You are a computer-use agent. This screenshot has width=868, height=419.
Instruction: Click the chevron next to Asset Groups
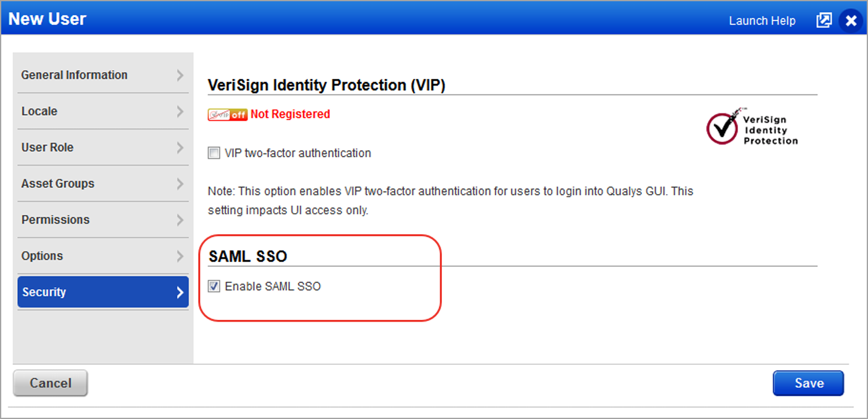(x=180, y=184)
